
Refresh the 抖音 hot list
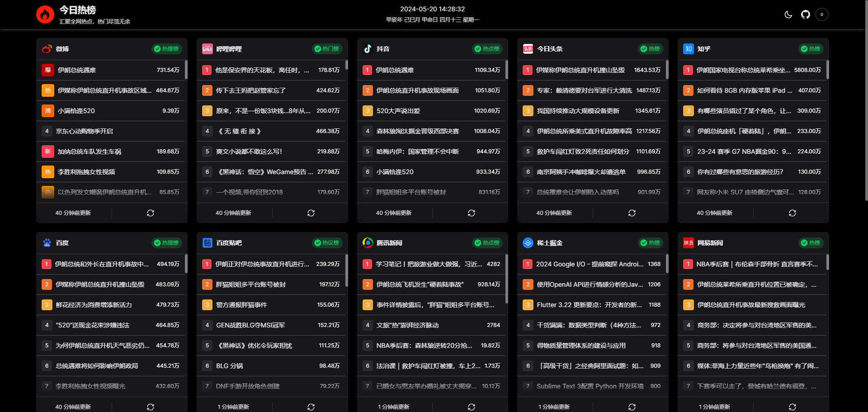[x=472, y=213]
